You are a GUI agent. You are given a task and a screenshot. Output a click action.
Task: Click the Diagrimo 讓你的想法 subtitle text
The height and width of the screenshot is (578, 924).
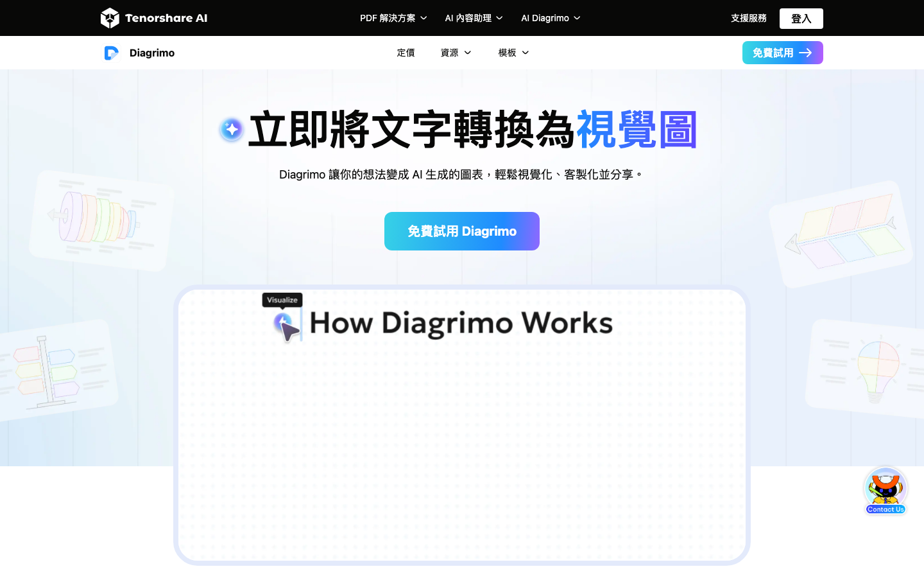click(x=462, y=175)
